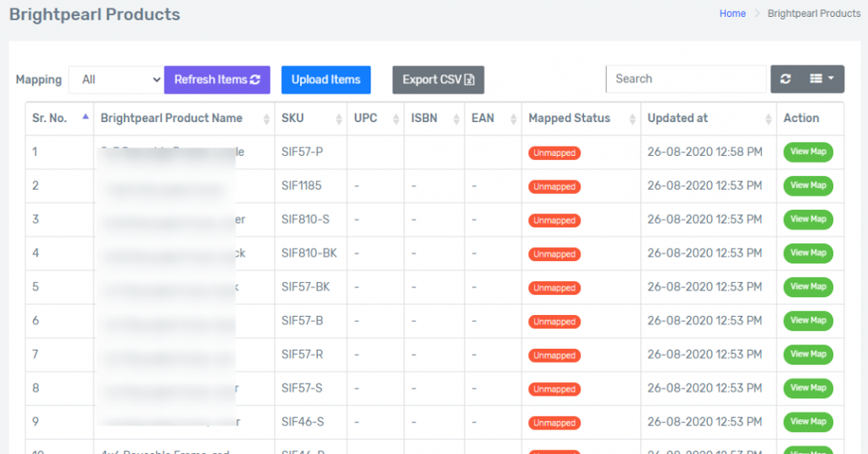Click Unmapped badge in SIF57-P row
This screenshot has width=868, height=454.
tap(554, 153)
